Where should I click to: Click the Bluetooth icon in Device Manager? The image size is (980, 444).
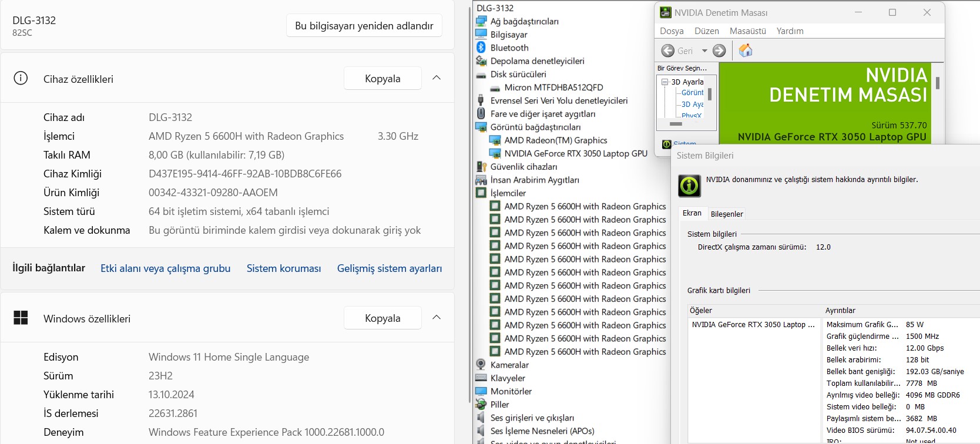(481, 48)
